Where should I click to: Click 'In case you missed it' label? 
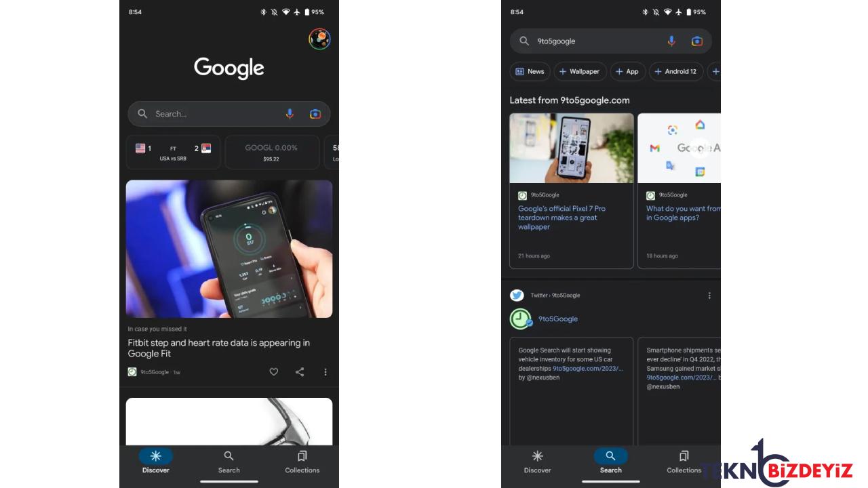tap(157, 329)
